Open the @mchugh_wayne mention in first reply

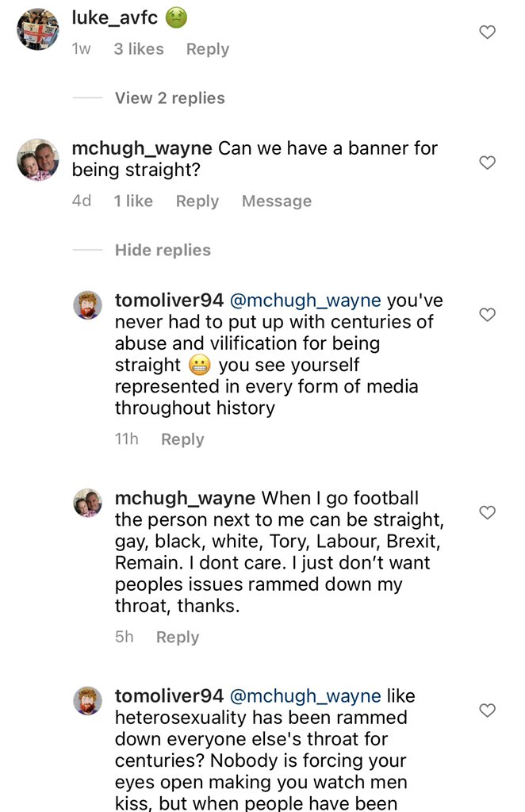(305, 301)
